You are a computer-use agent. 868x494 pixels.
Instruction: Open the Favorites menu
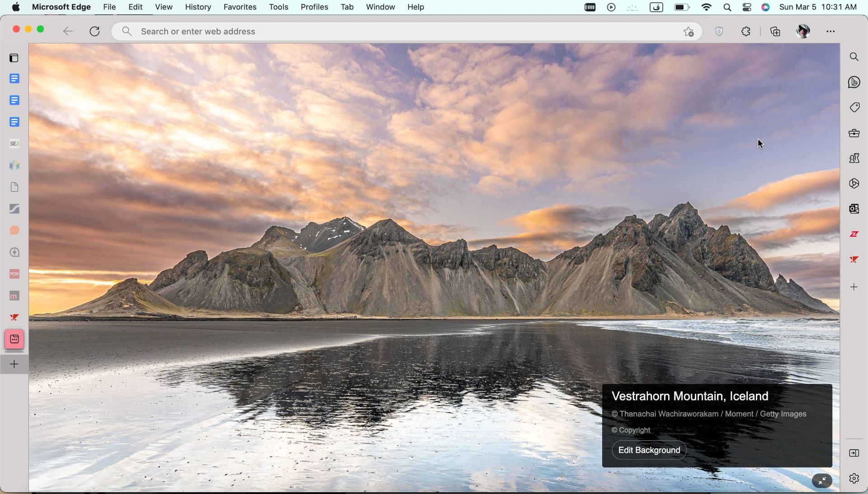[x=240, y=7]
